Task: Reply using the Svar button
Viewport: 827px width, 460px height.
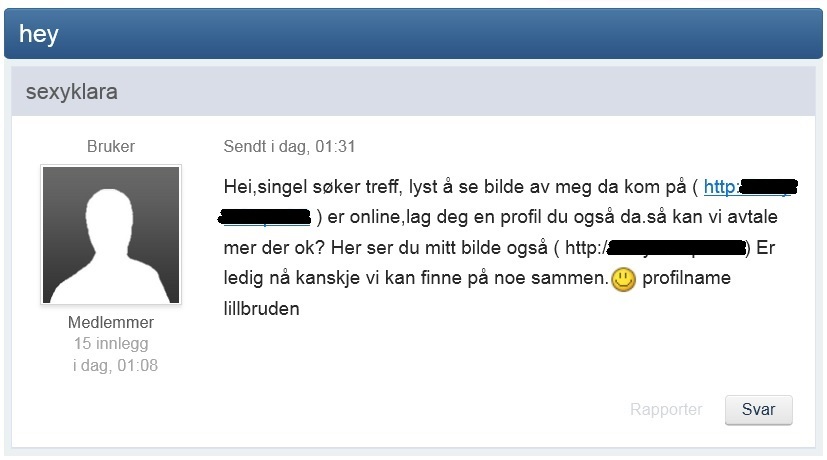Action: [758, 410]
